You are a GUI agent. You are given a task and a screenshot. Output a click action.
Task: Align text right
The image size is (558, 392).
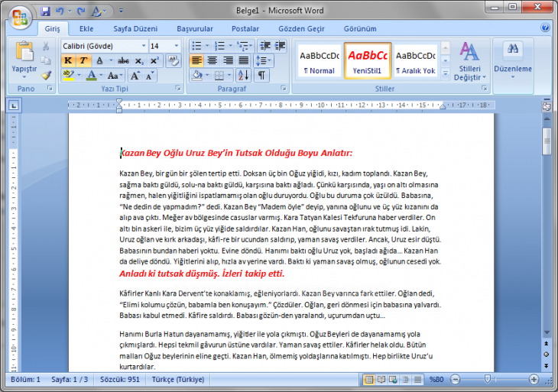click(x=228, y=60)
